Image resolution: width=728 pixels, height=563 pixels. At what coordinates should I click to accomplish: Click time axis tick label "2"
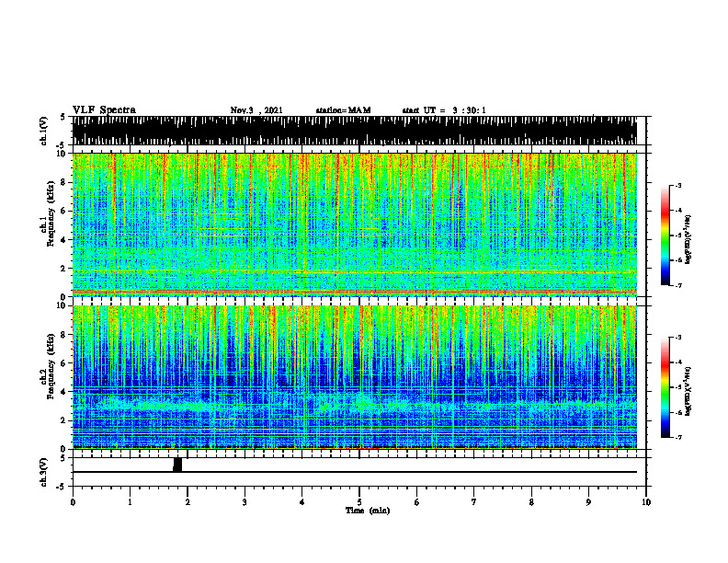188,502
